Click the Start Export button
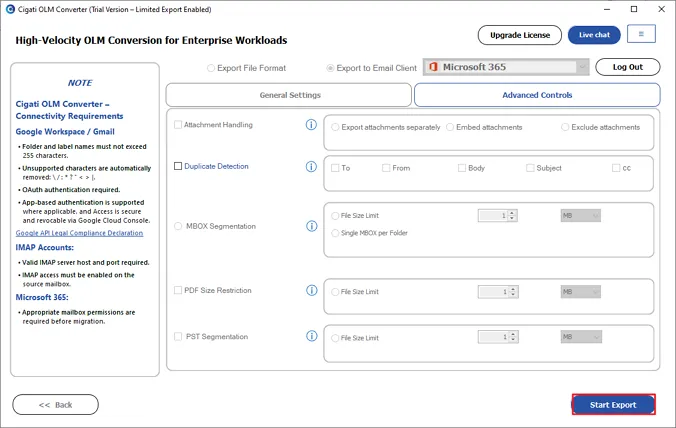The height and width of the screenshot is (428, 676). (x=613, y=405)
